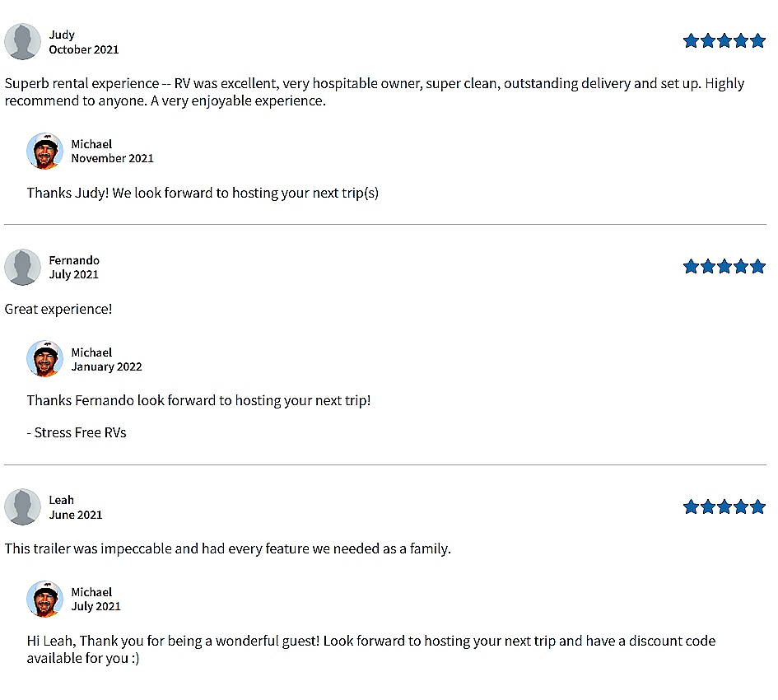Open Michael's photo on July 2021 reply
This screenshot has height=700, width=778.
(44, 599)
